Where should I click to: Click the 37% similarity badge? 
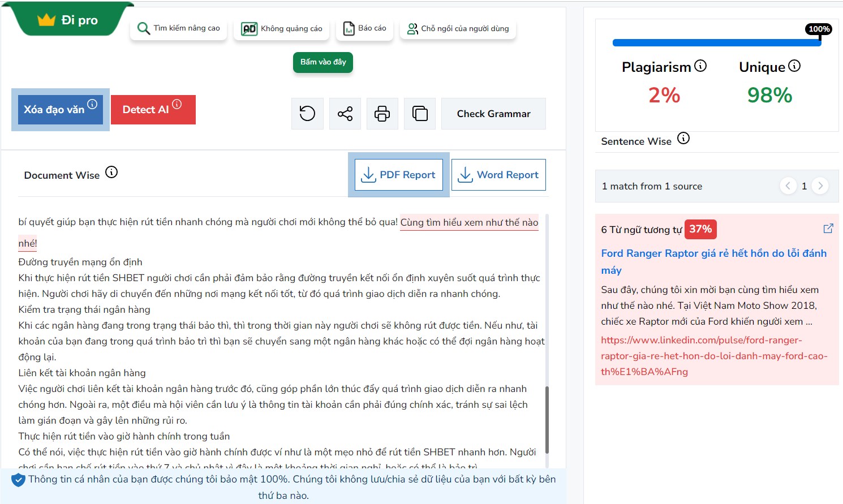tap(700, 229)
